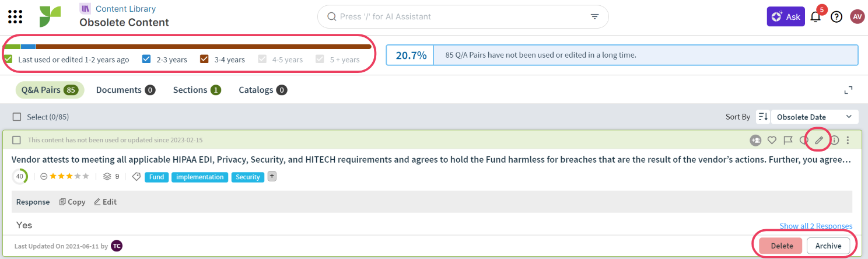Open the info icon on card

[x=835, y=140]
